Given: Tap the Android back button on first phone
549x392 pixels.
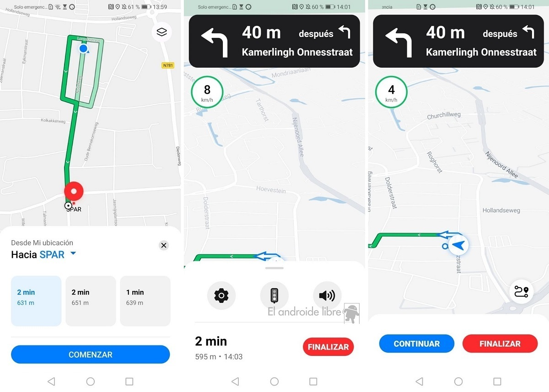Looking at the screenshot, I should click(51, 381).
